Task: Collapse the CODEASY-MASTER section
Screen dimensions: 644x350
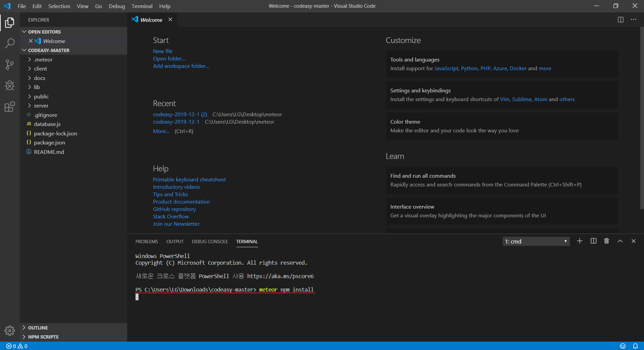Action: point(73,50)
